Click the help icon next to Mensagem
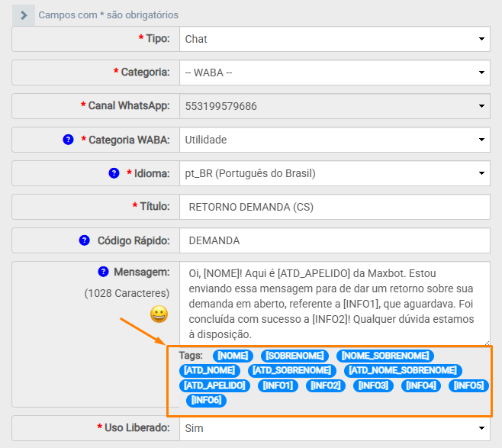The height and width of the screenshot is (448, 502). pos(103,272)
